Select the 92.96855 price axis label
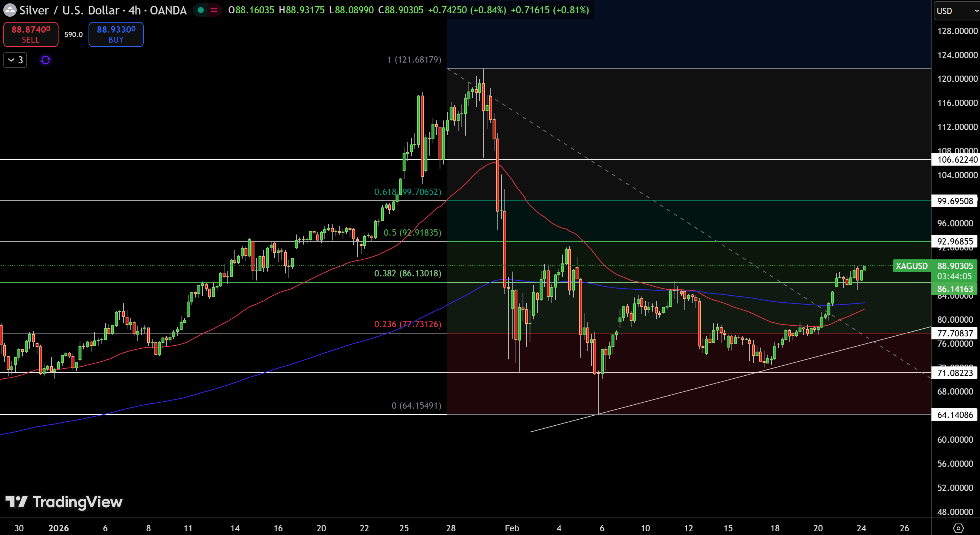Viewport: 980px width, 535px height. [954, 241]
